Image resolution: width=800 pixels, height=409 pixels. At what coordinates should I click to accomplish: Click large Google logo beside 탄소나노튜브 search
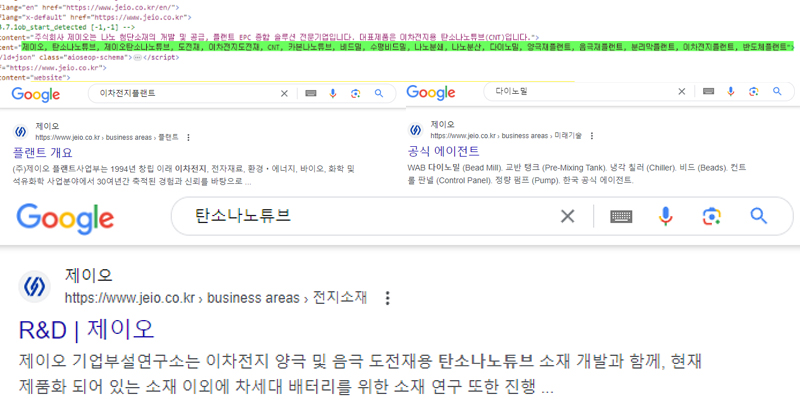click(x=65, y=219)
